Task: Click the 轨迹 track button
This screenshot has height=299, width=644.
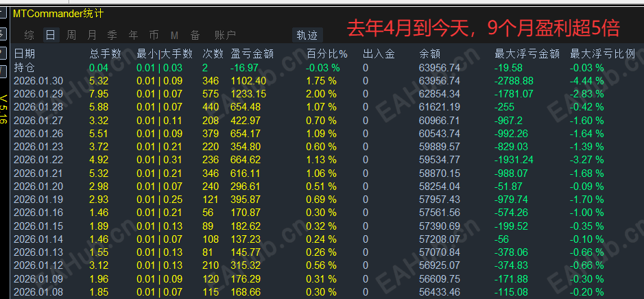Action: 307,36
